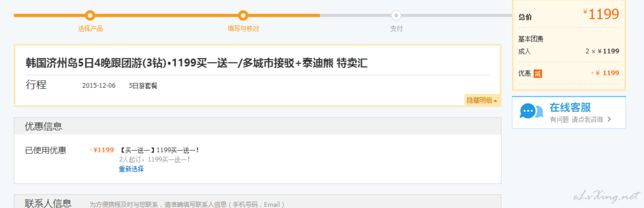Select the 填写与核对 step label
The width and height of the screenshot is (644, 208).
pyautogui.click(x=243, y=28)
